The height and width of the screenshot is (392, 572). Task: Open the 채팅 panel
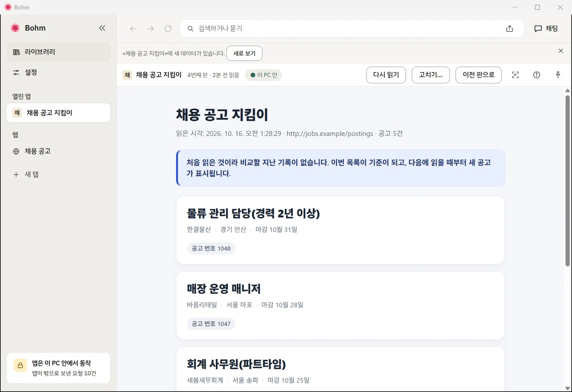click(x=546, y=29)
